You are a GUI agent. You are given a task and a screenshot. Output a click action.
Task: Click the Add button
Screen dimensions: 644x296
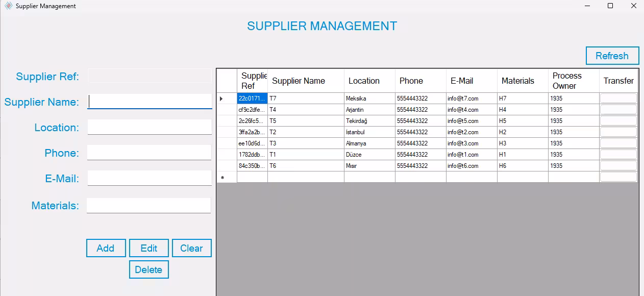[106, 248]
